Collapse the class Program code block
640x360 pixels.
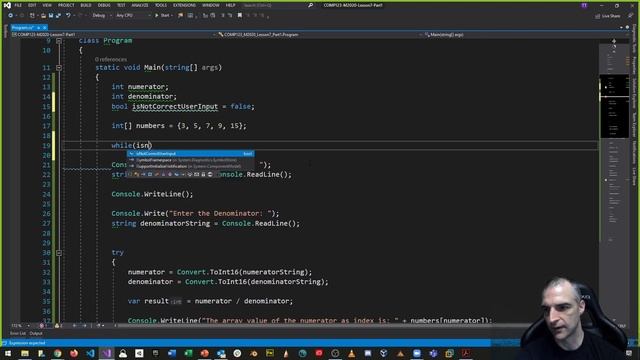pos(59,41)
